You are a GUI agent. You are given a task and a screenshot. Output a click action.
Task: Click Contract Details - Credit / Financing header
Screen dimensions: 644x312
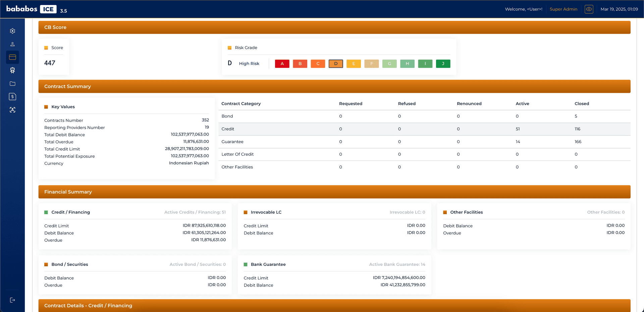click(334, 306)
